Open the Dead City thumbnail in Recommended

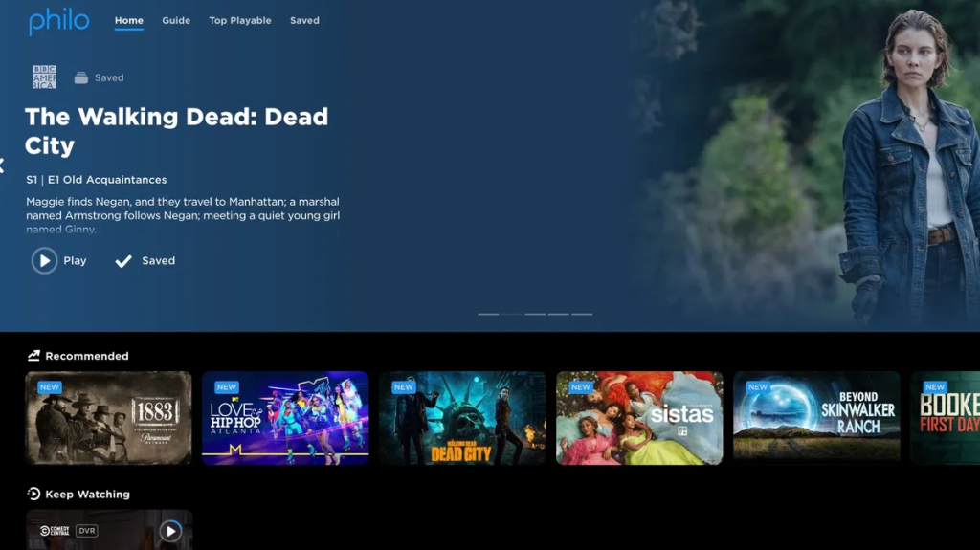tap(462, 418)
